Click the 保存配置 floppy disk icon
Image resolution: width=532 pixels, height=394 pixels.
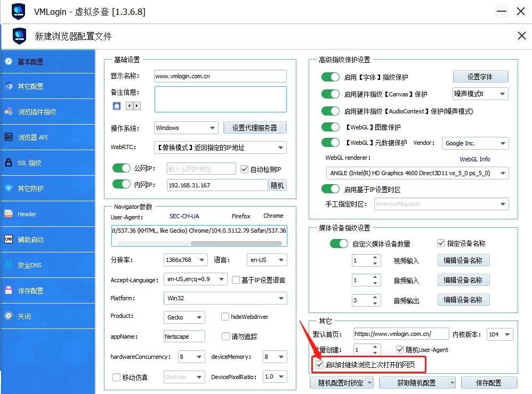tap(9, 290)
